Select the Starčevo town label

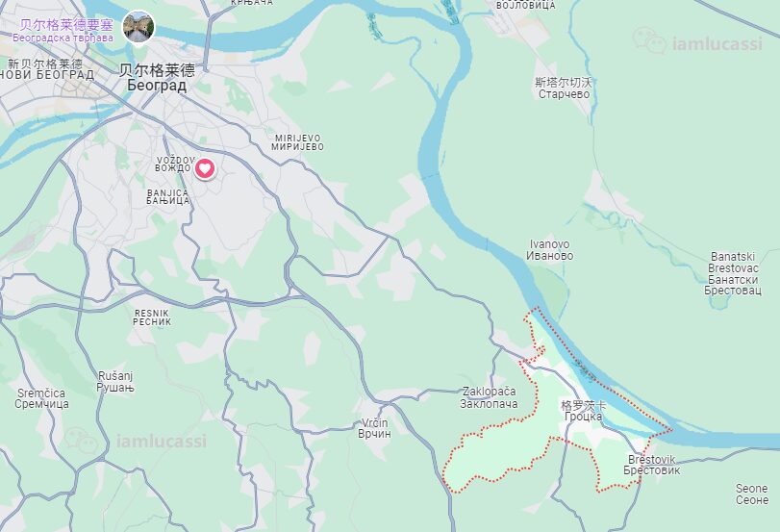(564, 89)
